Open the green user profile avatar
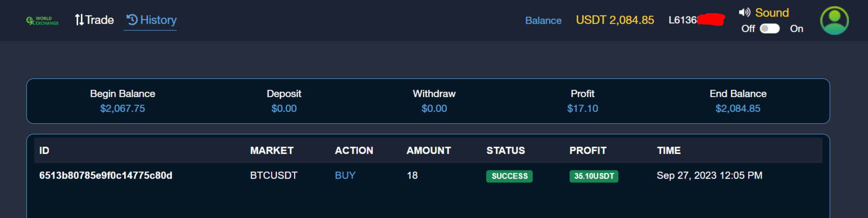 tap(834, 20)
